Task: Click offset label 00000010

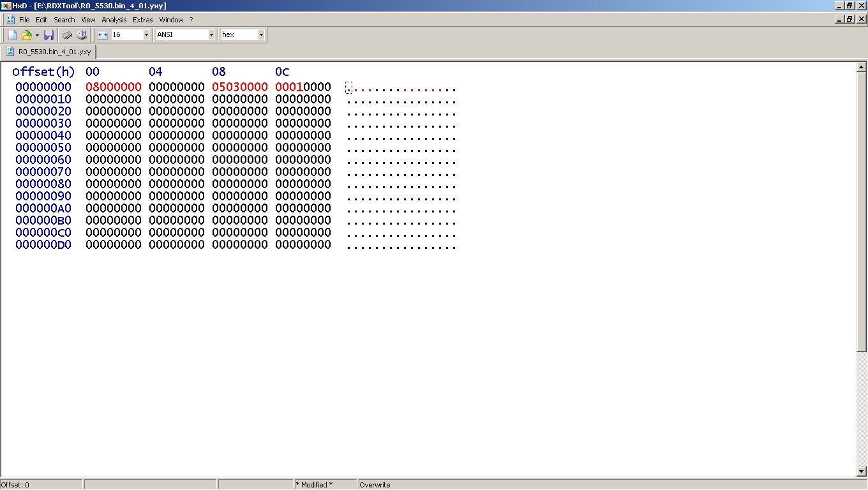Action: pyautogui.click(x=43, y=99)
